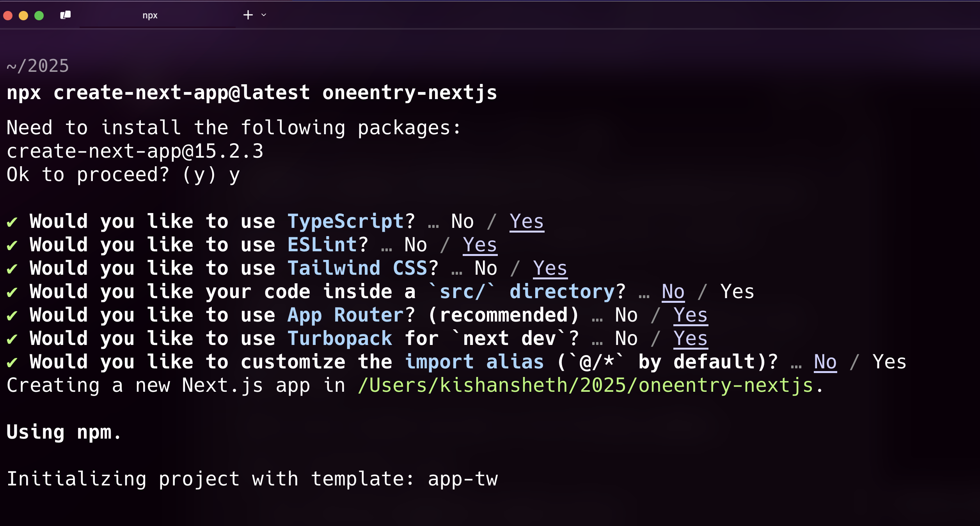Viewport: 980px width, 526px height.
Task: Click the No option for ESLint
Action: click(415, 245)
